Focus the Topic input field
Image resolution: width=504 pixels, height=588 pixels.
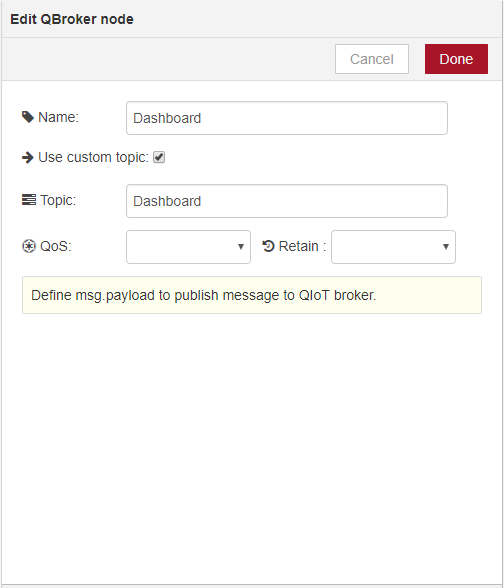(287, 201)
